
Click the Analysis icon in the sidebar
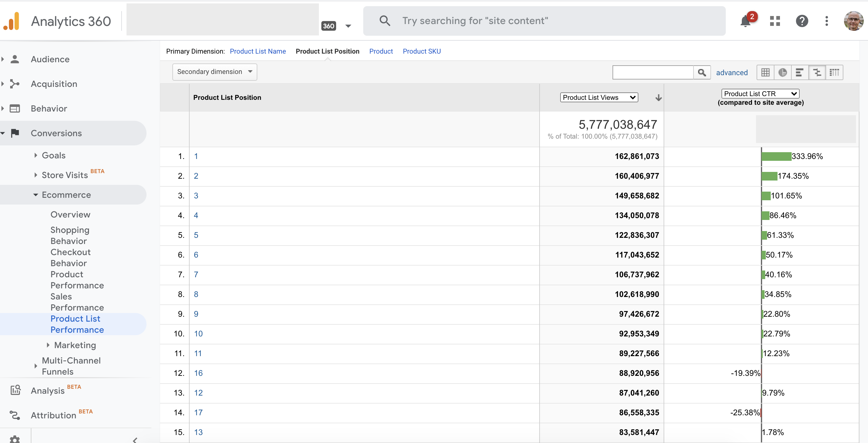(x=15, y=390)
